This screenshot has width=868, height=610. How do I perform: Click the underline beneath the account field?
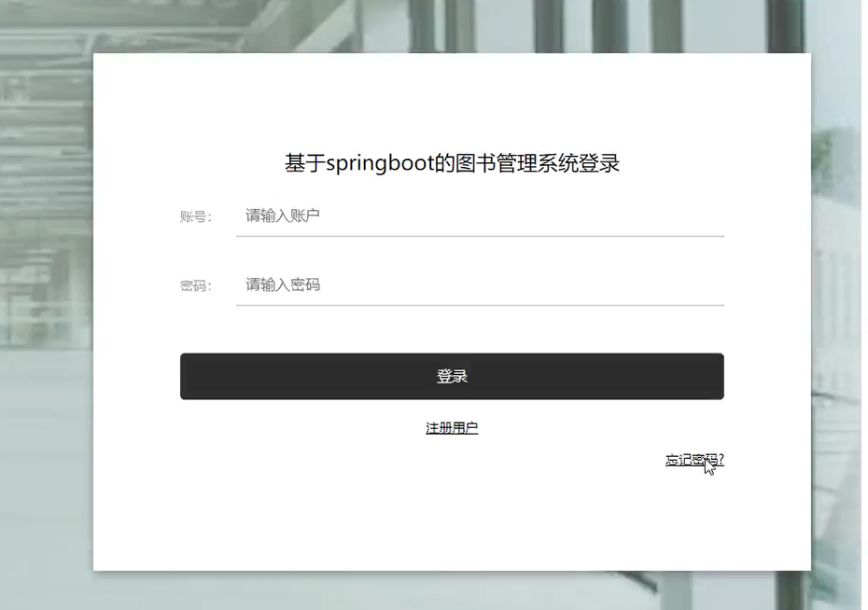(x=480, y=236)
